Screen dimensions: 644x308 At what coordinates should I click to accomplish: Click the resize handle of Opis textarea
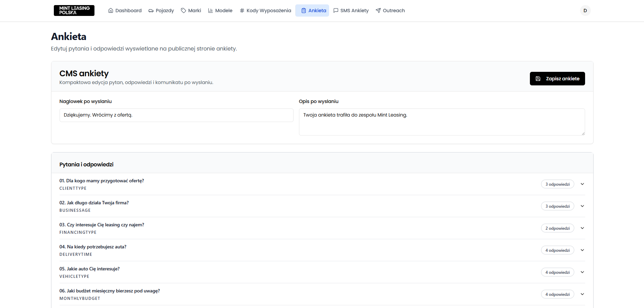coord(583,134)
